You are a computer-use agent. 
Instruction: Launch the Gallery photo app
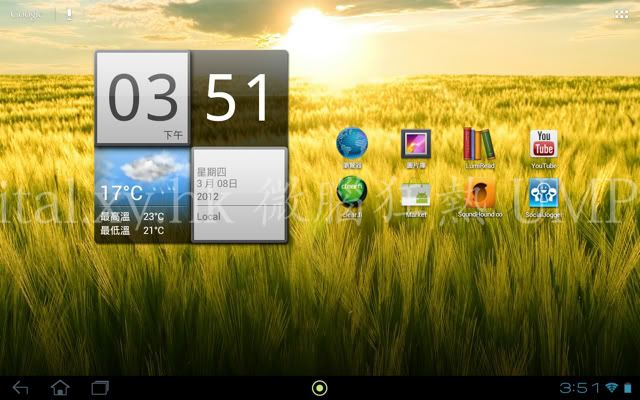(416, 143)
